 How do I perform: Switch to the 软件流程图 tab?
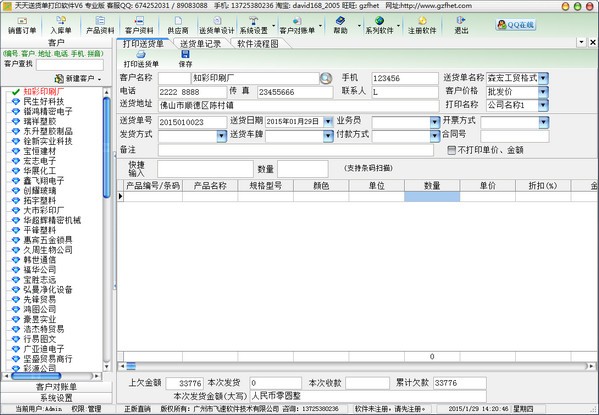(x=258, y=44)
